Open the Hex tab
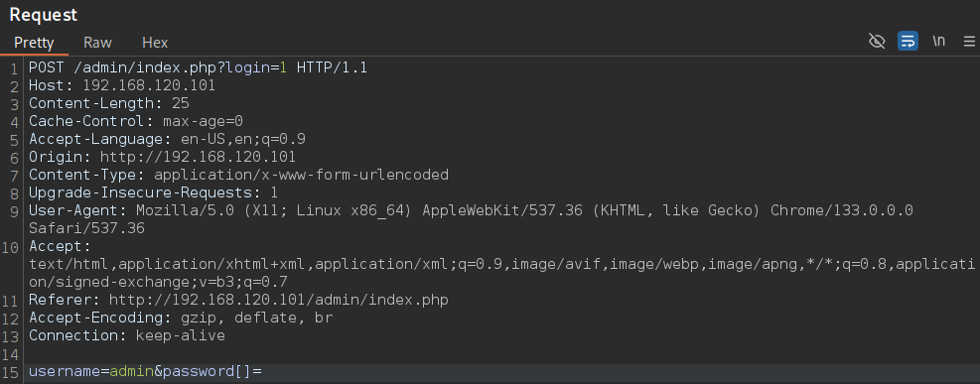Viewport: 980px width, 384px height. pos(155,43)
